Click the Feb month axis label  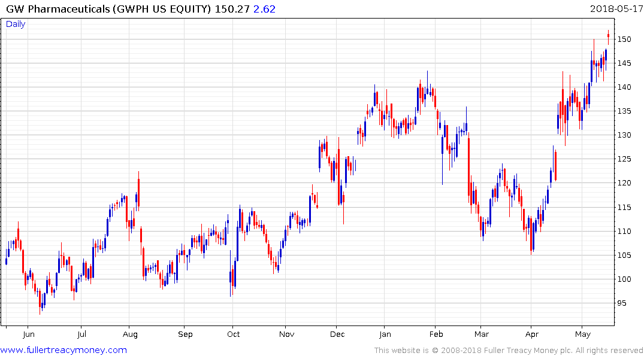point(436,334)
